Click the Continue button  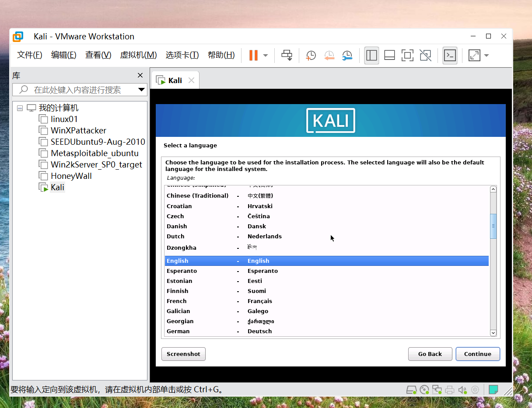(478, 354)
